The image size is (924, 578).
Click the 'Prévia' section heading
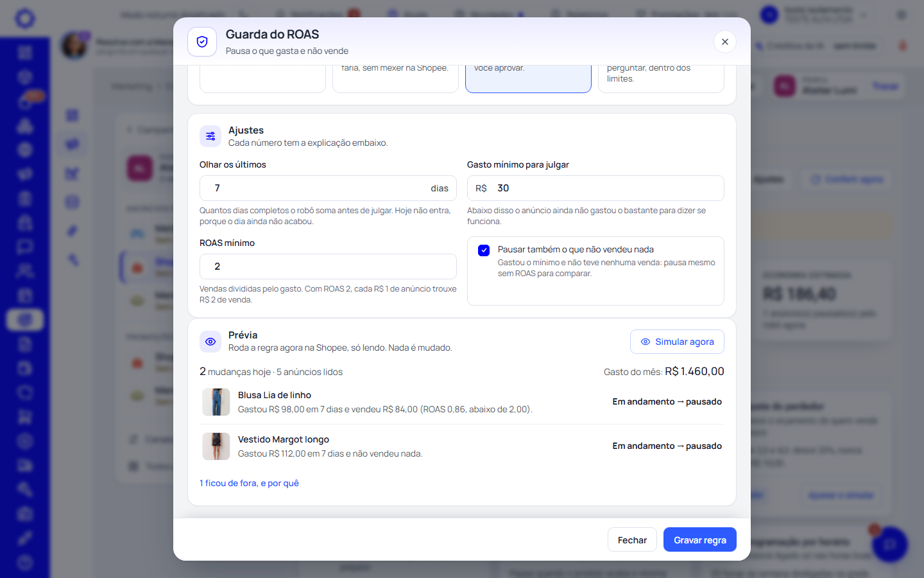pos(243,335)
